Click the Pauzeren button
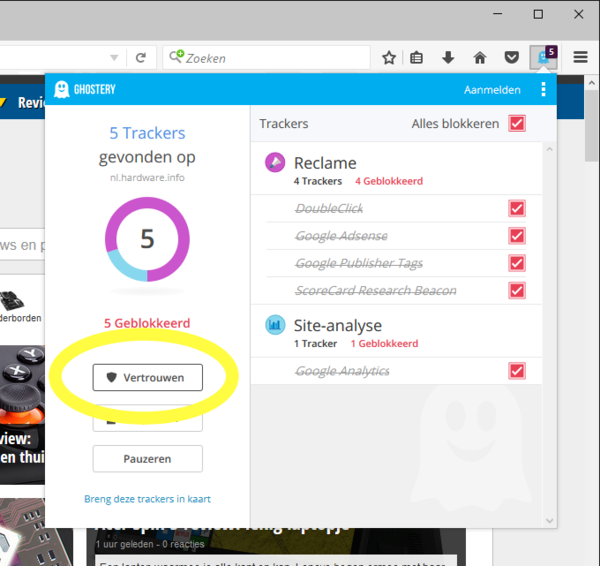Screen dimensions: 600x566 148,458
